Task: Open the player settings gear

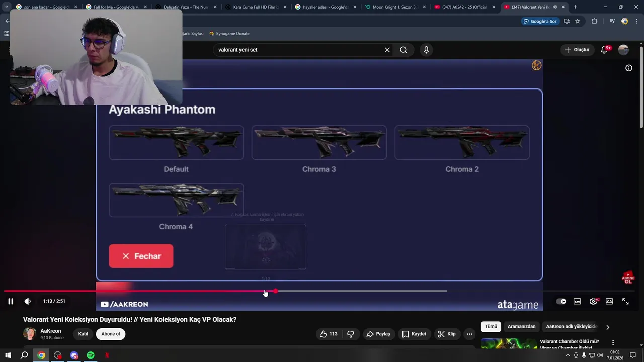Action: click(x=593, y=301)
